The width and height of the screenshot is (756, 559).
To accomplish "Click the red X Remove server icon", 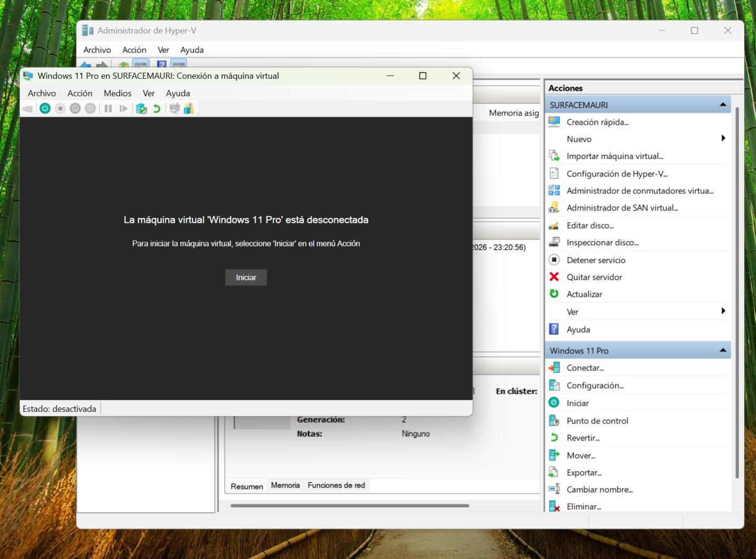I will coord(554,277).
